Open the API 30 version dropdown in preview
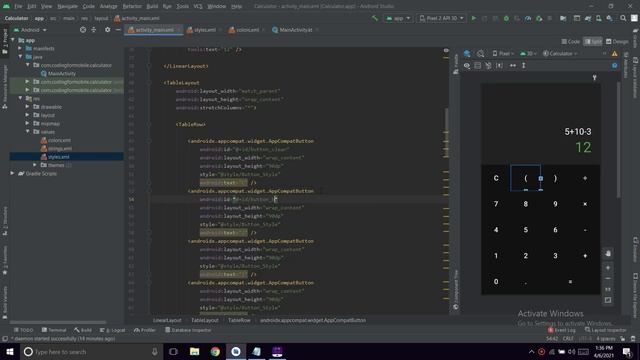 [529, 53]
